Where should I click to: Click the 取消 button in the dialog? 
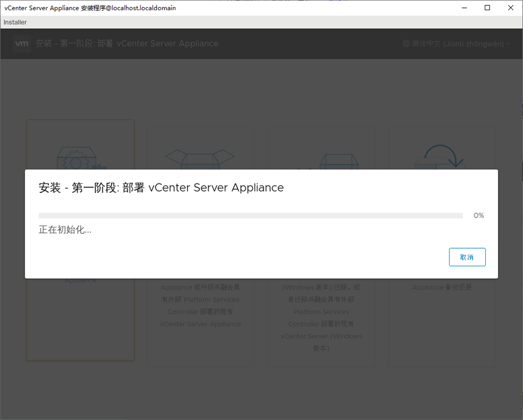coord(467,257)
